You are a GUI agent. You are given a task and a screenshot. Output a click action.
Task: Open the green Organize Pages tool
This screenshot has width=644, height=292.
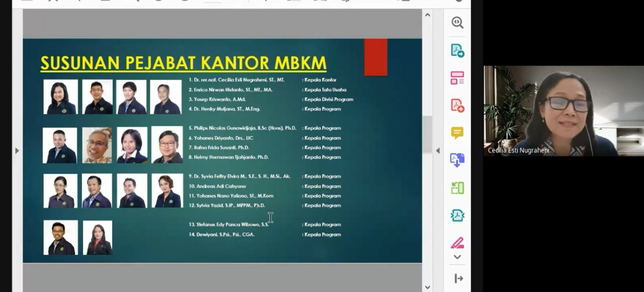457,188
